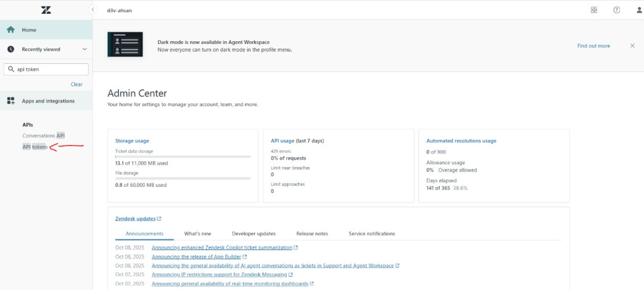The height and width of the screenshot is (290, 644).
Task: Open the help question mark icon
Action: [x=616, y=10]
